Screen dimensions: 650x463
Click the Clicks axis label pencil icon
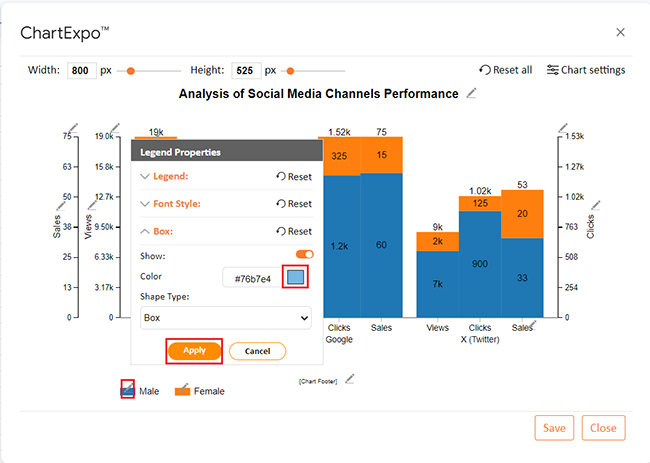tap(596, 205)
